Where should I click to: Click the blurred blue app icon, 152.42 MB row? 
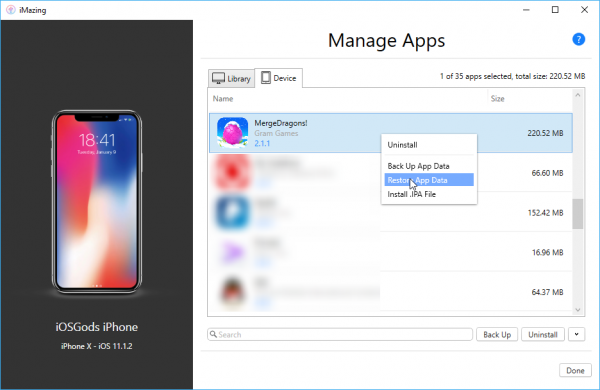232,212
